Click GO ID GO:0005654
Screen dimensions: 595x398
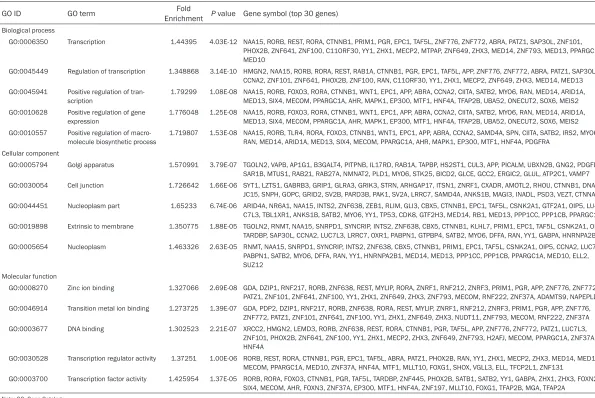coord(28,247)
